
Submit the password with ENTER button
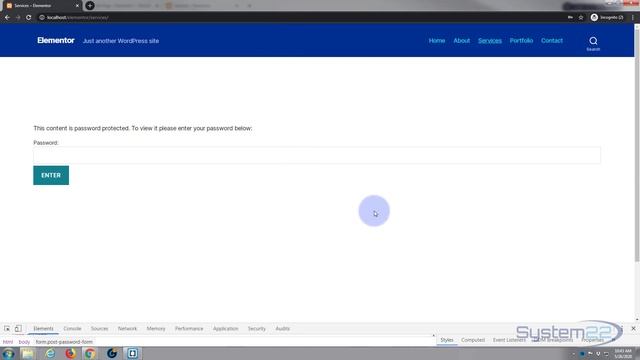coord(51,175)
